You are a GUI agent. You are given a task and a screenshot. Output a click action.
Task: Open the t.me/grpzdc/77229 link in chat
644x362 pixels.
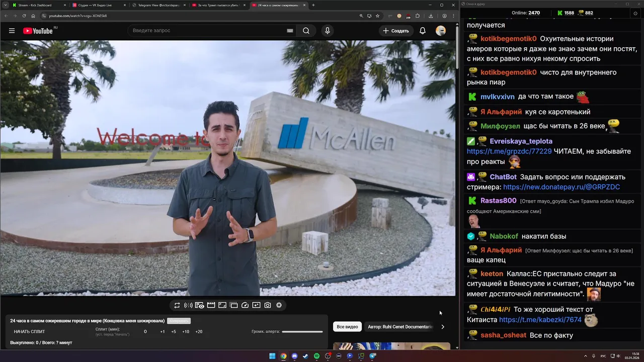[509, 151]
